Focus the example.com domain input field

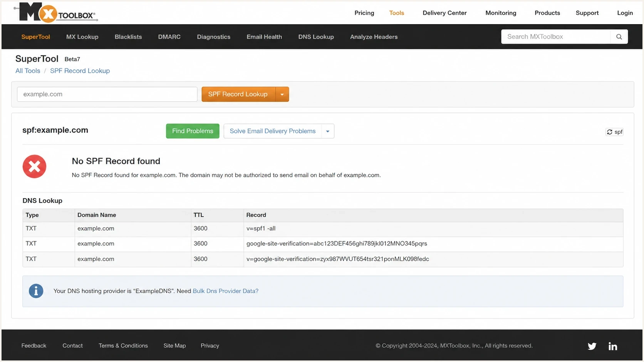point(107,94)
